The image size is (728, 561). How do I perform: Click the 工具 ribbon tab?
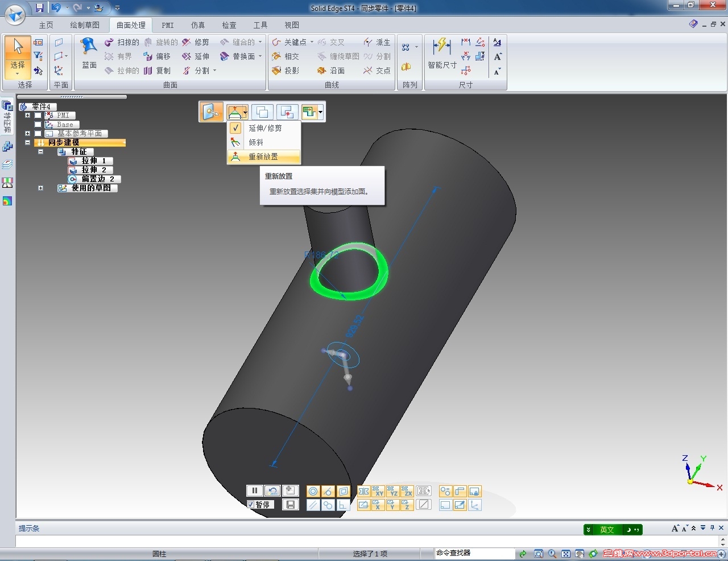[x=260, y=25]
